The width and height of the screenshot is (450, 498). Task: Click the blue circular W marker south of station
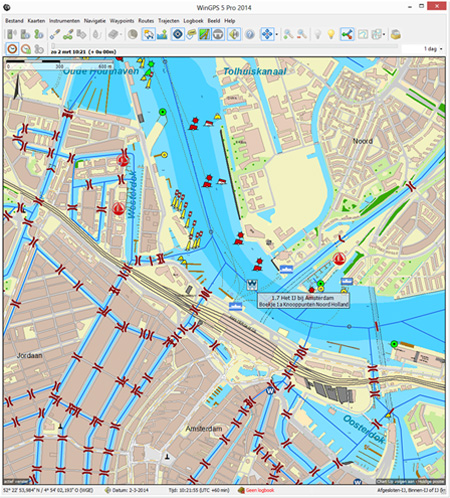tap(270, 390)
